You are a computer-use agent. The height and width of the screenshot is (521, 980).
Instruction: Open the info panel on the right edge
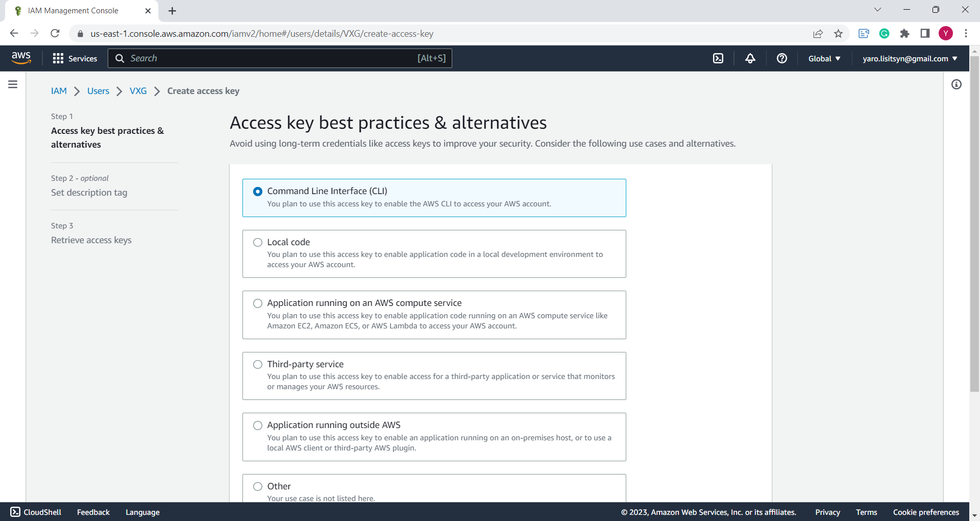957,84
